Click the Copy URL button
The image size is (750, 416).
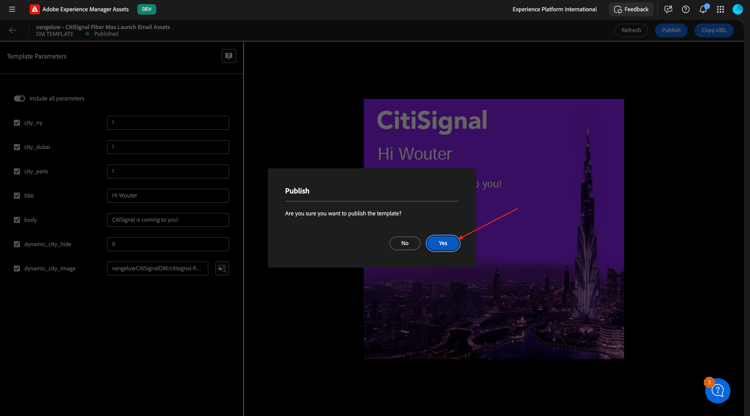(714, 30)
